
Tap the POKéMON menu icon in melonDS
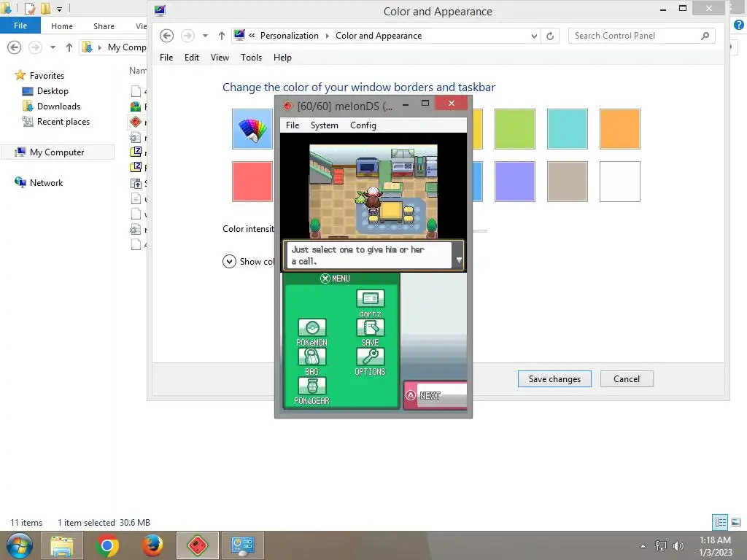[312, 327]
